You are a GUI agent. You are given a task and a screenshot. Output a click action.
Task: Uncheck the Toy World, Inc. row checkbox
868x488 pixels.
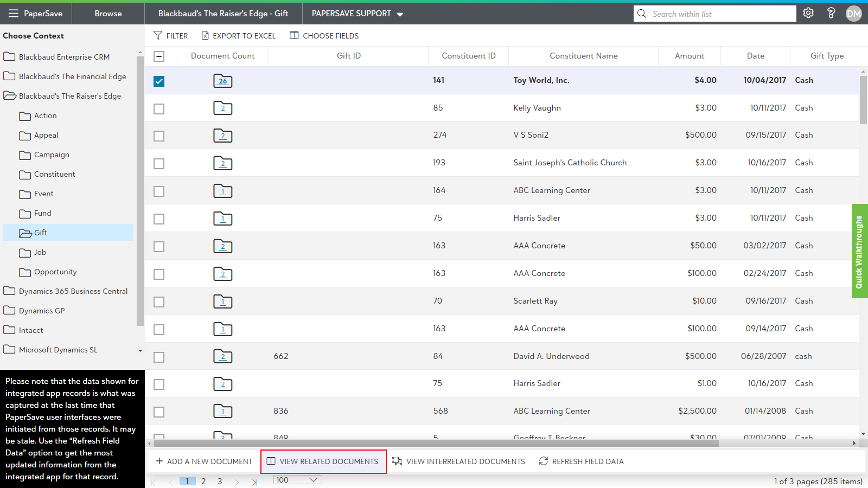159,81
